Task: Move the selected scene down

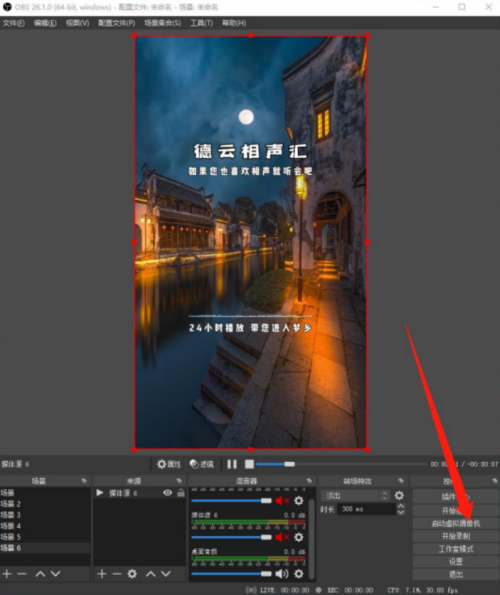Action: click(55, 573)
